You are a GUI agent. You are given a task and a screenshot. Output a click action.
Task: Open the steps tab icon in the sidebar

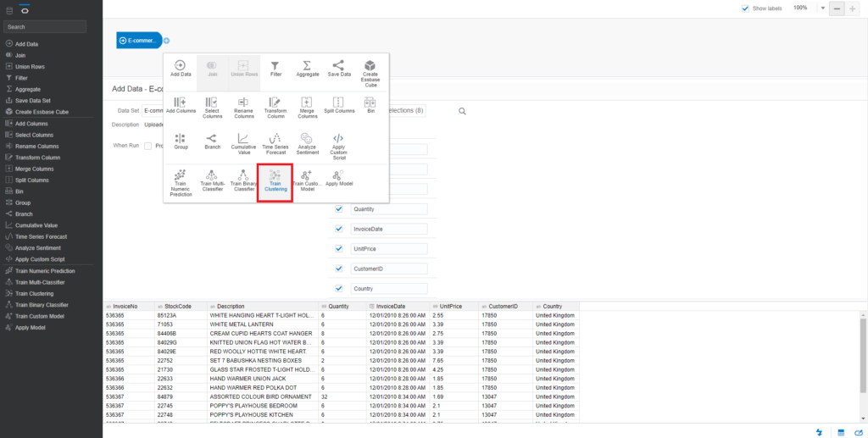(25, 9)
